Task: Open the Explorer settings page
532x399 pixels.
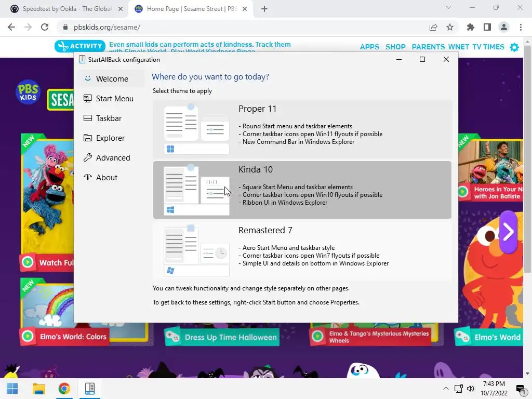Action: point(111,138)
